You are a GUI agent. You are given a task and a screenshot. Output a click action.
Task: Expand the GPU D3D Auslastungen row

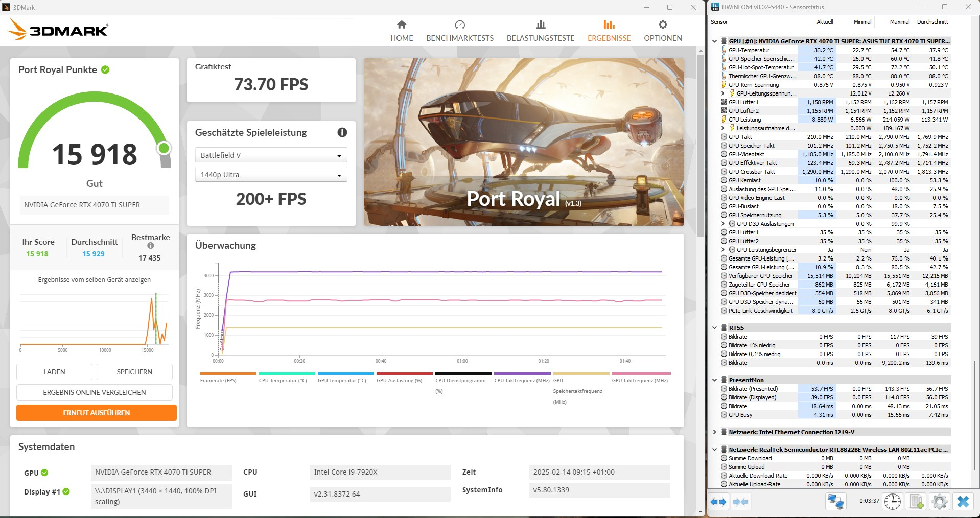click(x=722, y=224)
